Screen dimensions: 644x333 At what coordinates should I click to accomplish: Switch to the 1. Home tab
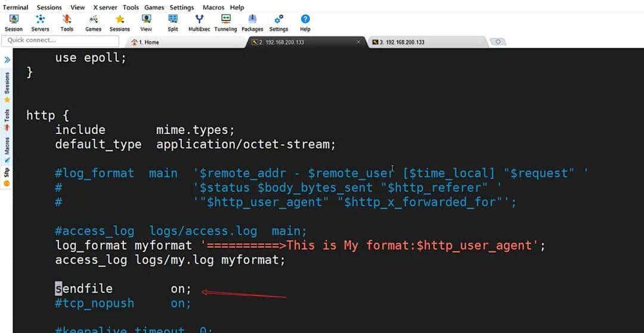(x=186, y=42)
